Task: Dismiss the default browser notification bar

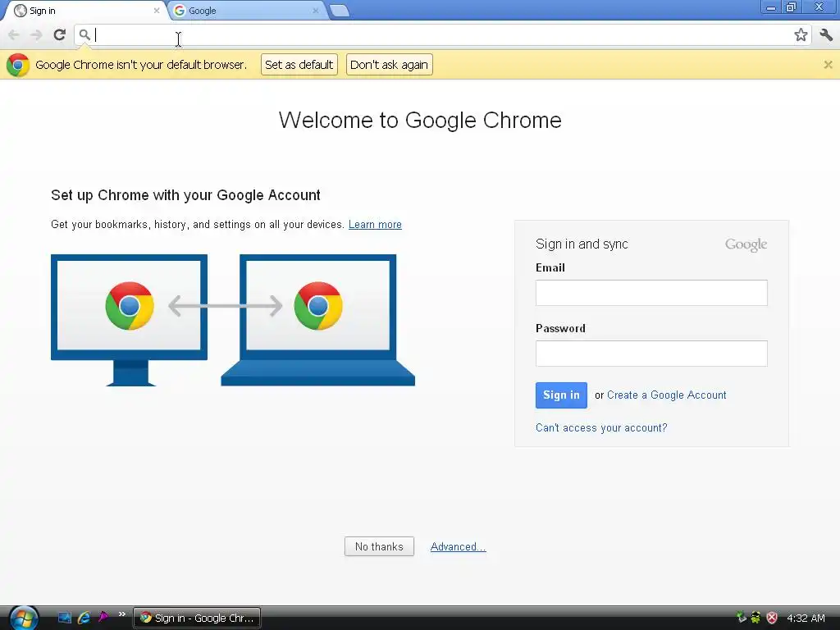Action: click(x=828, y=65)
